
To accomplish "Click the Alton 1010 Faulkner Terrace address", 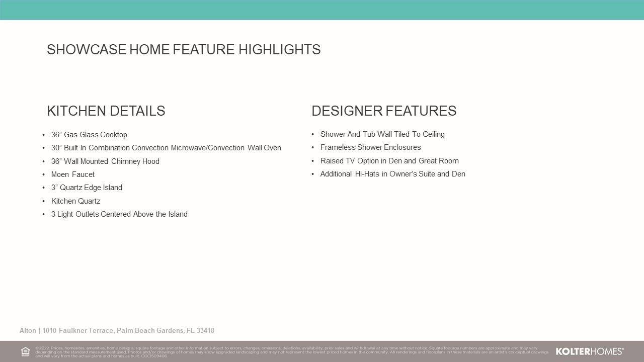I will tap(117, 330).
